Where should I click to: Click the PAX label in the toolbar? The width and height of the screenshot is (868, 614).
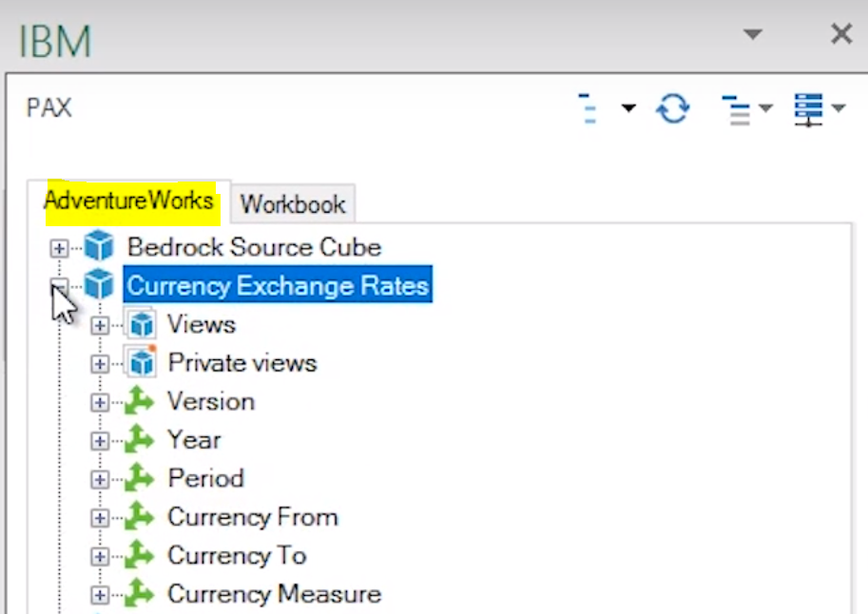[49, 108]
